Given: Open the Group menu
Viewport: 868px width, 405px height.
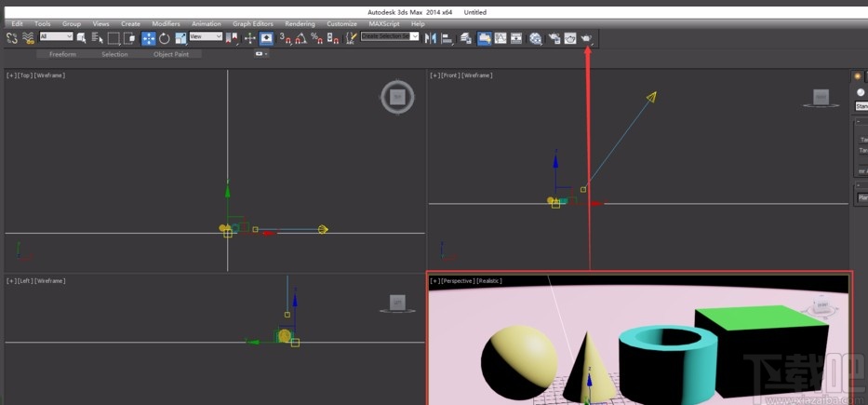Looking at the screenshot, I should tap(72, 24).
